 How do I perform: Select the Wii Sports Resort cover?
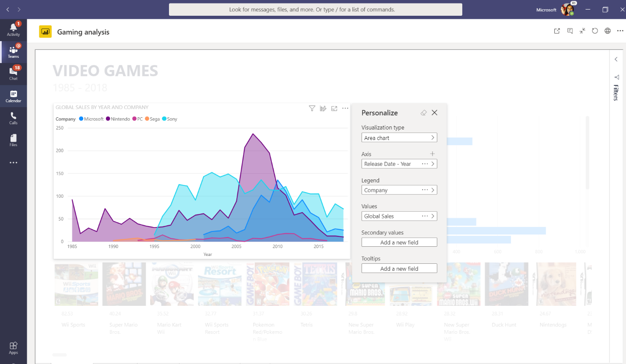tap(219, 284)
